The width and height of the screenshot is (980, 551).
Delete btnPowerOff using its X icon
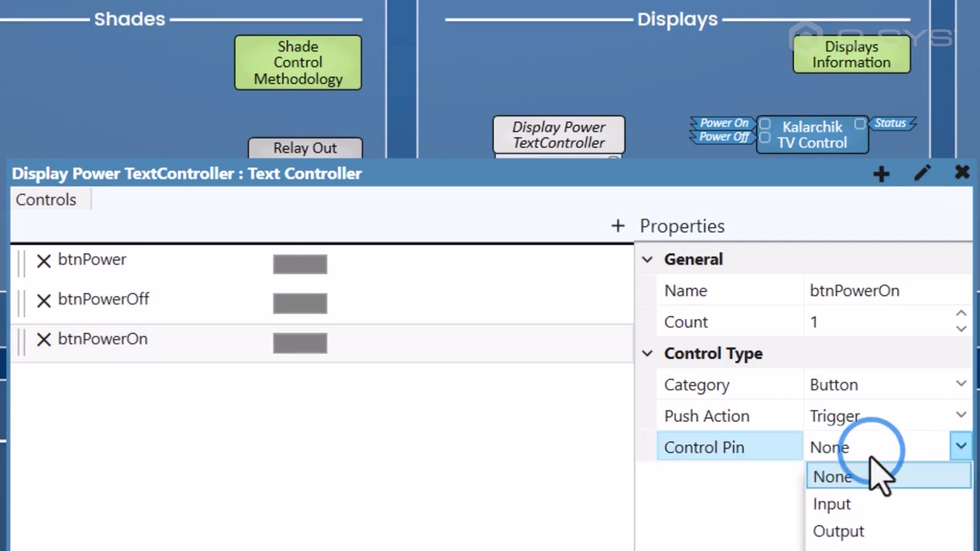pyautogui.click(x=44, y=300)
